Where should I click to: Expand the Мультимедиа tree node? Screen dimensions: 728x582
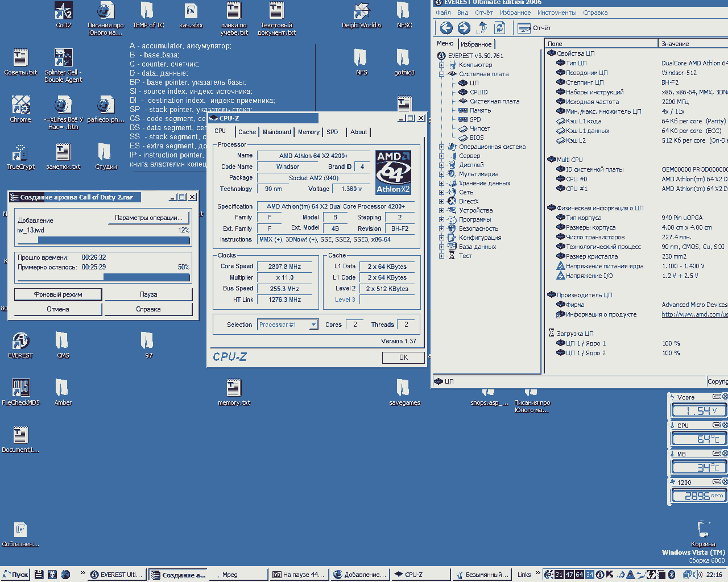pyautogui.click(x=441, y=174)
